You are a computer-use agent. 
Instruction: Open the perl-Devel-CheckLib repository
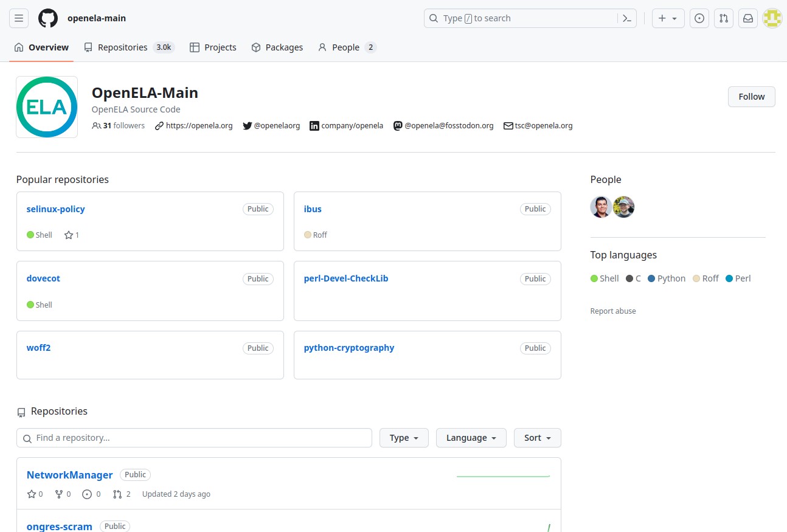(x=346, y=278)
